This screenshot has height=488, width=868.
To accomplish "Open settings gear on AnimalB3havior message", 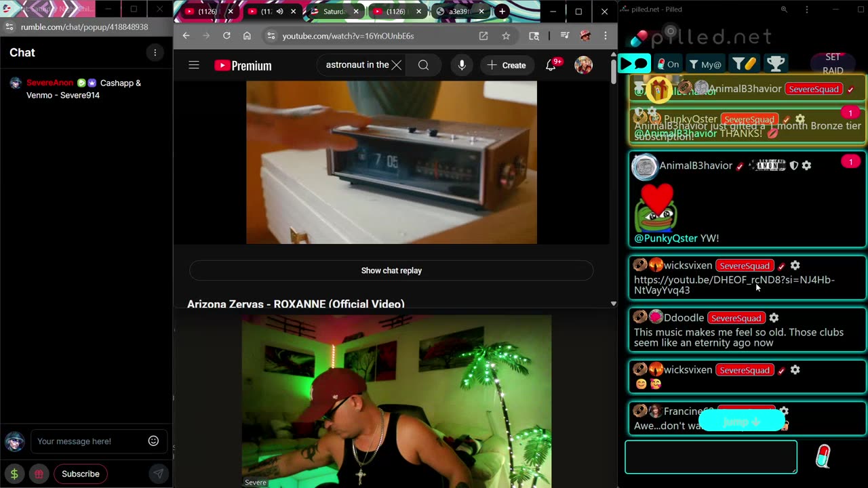I will pos(806,165).
